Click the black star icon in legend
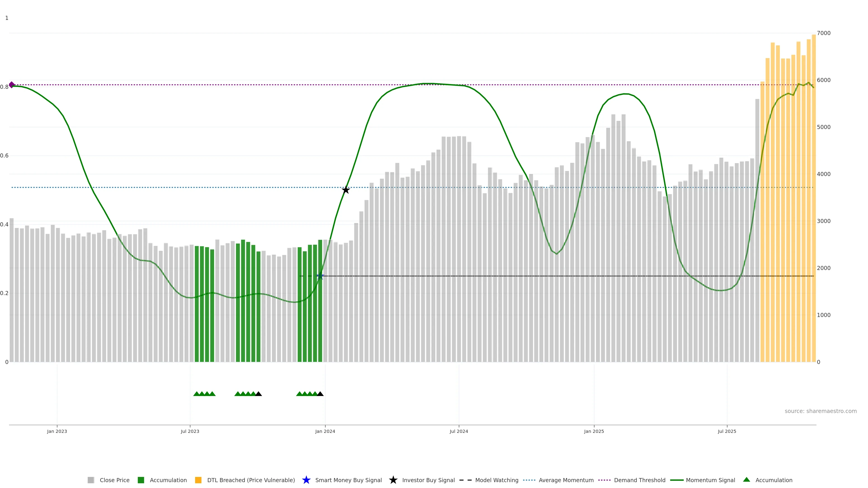Viewport: 868px width, 488px height. click(x=393, y=480)
